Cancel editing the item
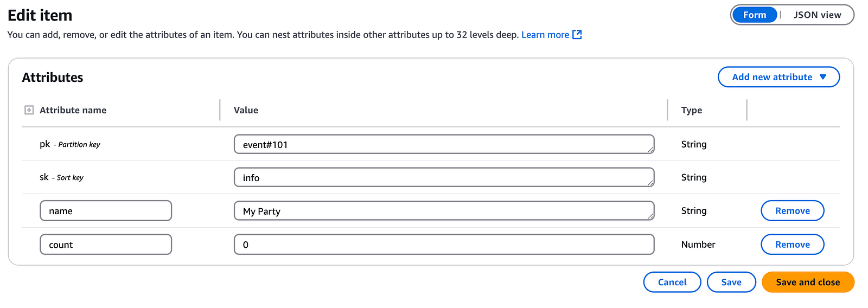 click(x=672, y=282)
